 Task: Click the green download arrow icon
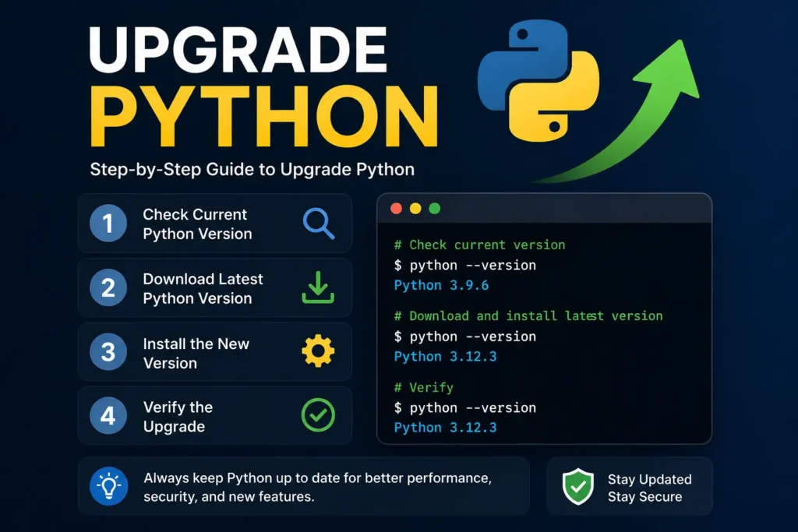click(x=318, y=287)
